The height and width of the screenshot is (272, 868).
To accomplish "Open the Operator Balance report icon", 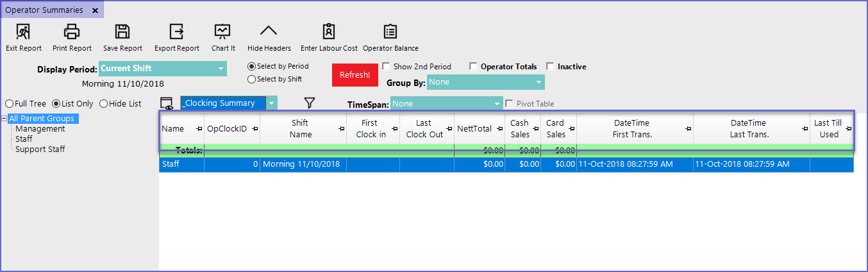I will pyautogui.click(x=390, y=31).
